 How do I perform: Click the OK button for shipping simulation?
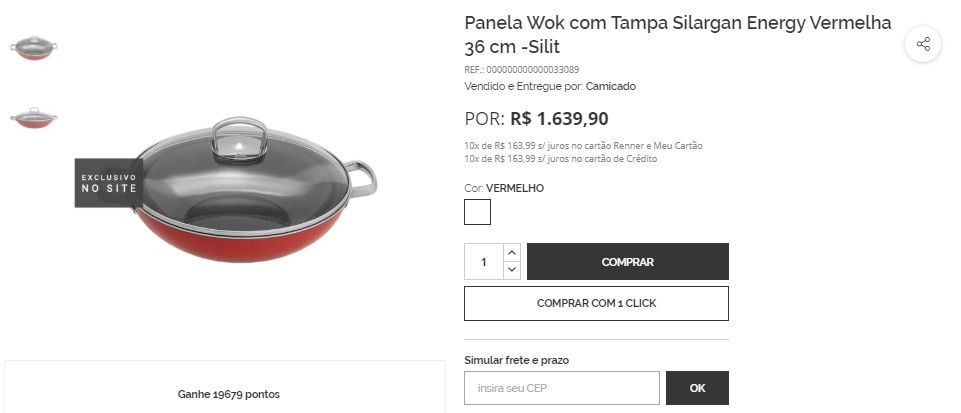(x=697, y=388)
